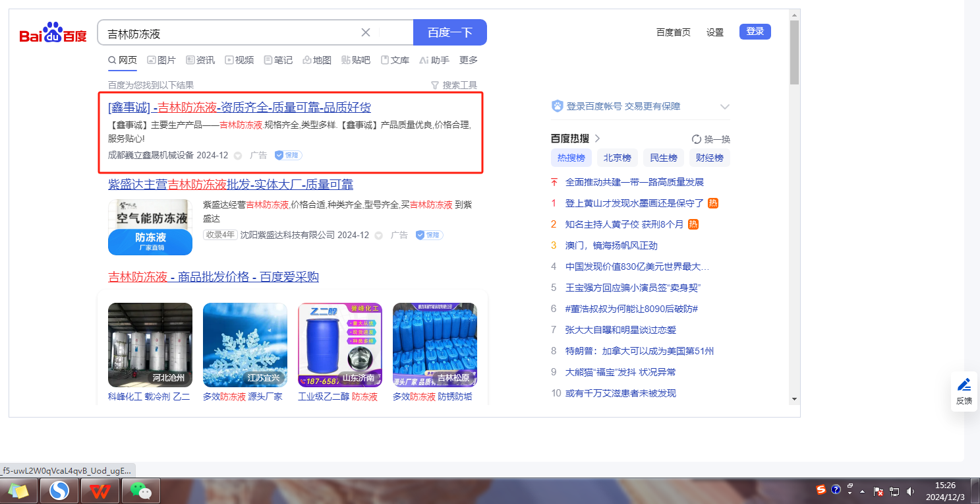Expand the arrow beside 成都巍立鑫晟机械设备 2024-12

(x=238, y=156)
